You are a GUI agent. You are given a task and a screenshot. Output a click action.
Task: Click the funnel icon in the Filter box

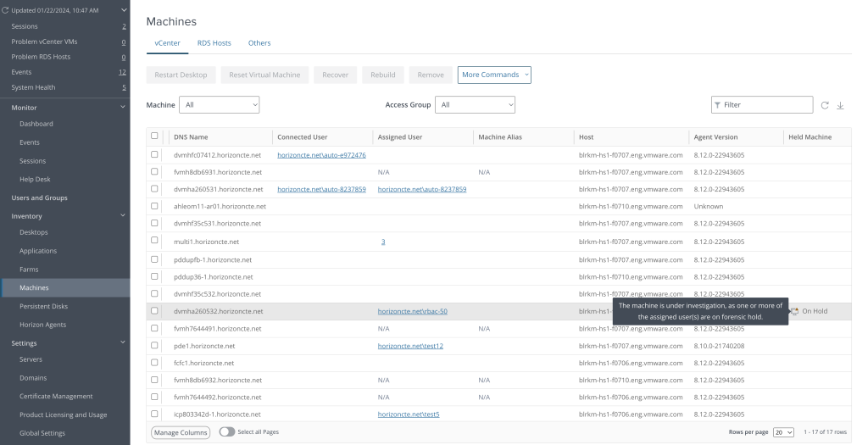tap(718, 105)
